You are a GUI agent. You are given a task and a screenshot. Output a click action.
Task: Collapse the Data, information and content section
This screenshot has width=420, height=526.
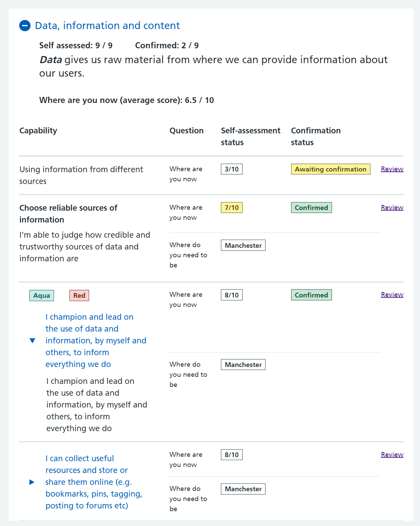tap(25, 26)
